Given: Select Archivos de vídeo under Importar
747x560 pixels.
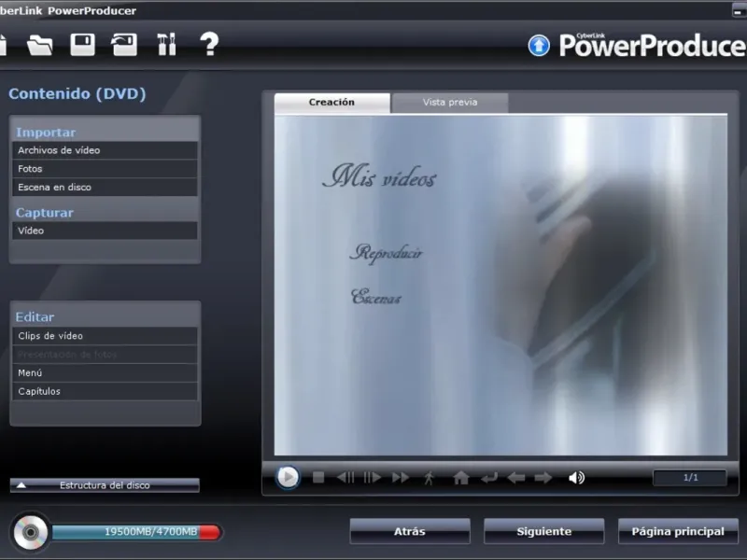Looking at the screenshot, I should point(105,150).
